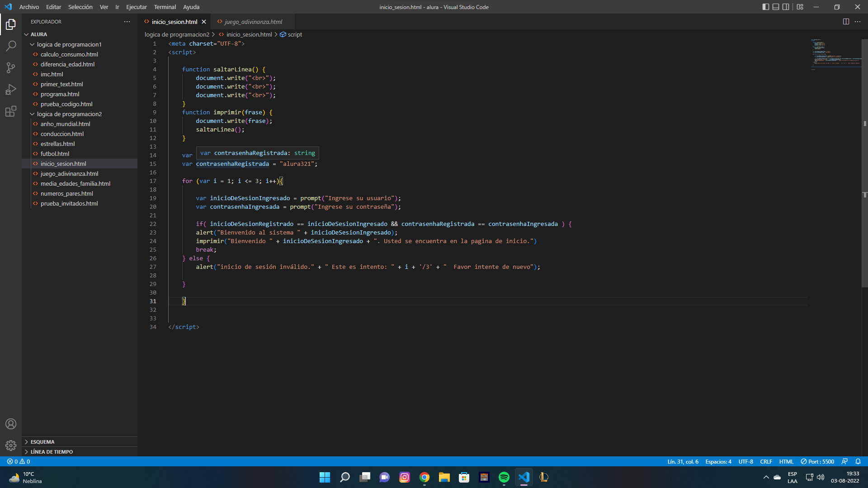Image resolution: width=868 pixels, height=488 pixels.
Task: Open the Archivo menu
Action: coord(29,7)
